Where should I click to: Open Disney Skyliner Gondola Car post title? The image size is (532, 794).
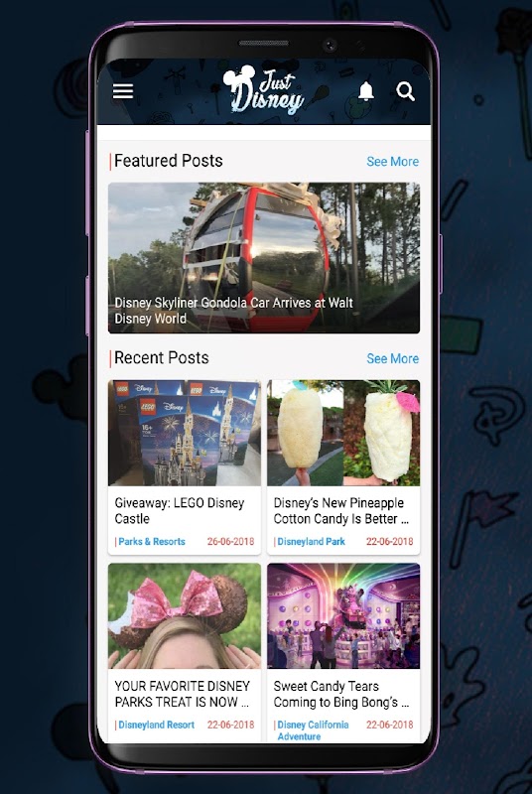233,311
